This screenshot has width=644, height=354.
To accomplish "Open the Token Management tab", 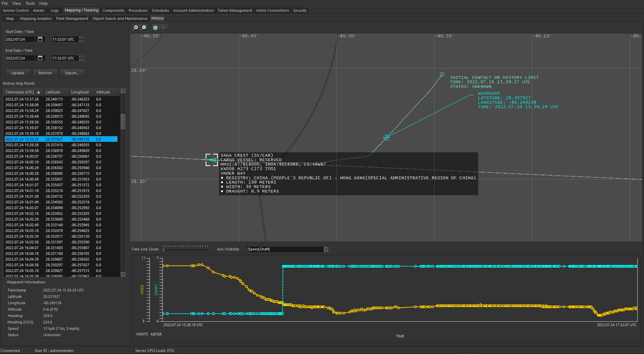I will [x=235, y=10].
